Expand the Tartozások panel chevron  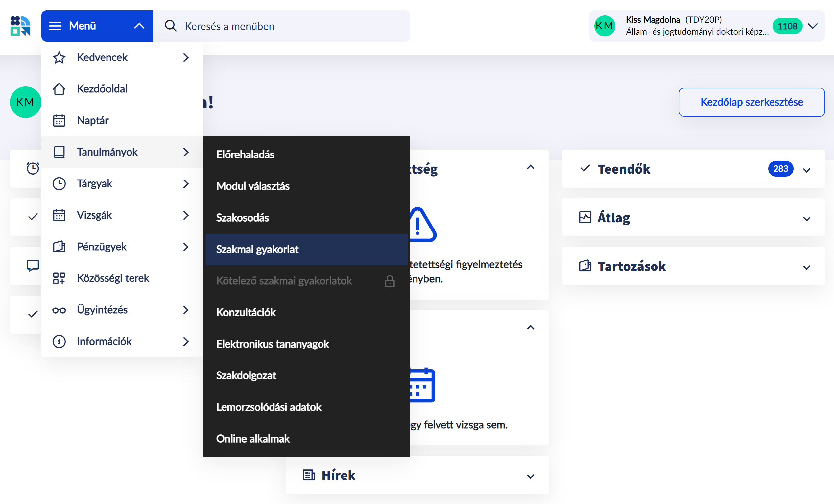[807, 268]
